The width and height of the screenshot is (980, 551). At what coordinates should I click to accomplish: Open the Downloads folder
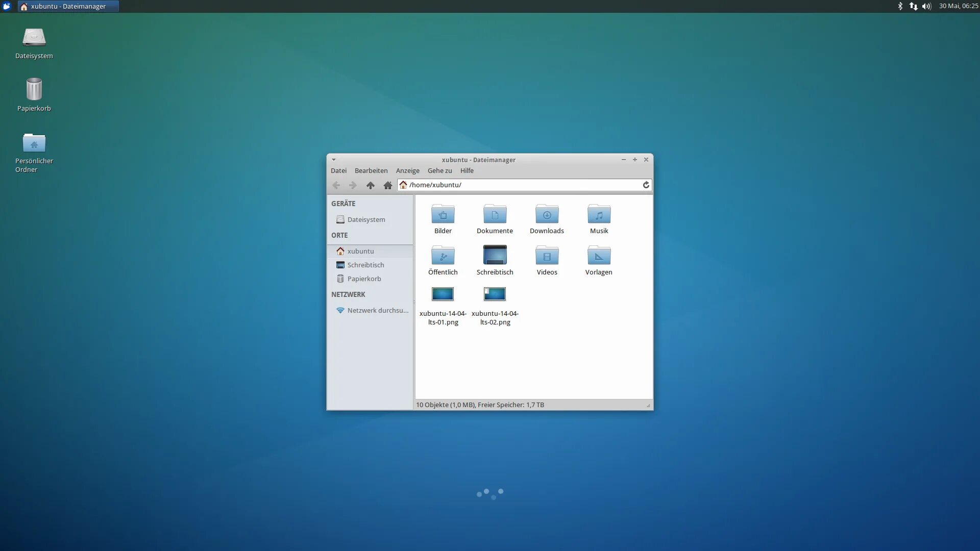tap(547, 215)
